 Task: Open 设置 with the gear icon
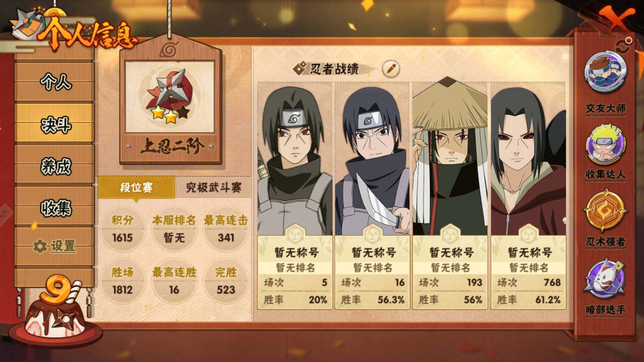(x=54, y=247)
